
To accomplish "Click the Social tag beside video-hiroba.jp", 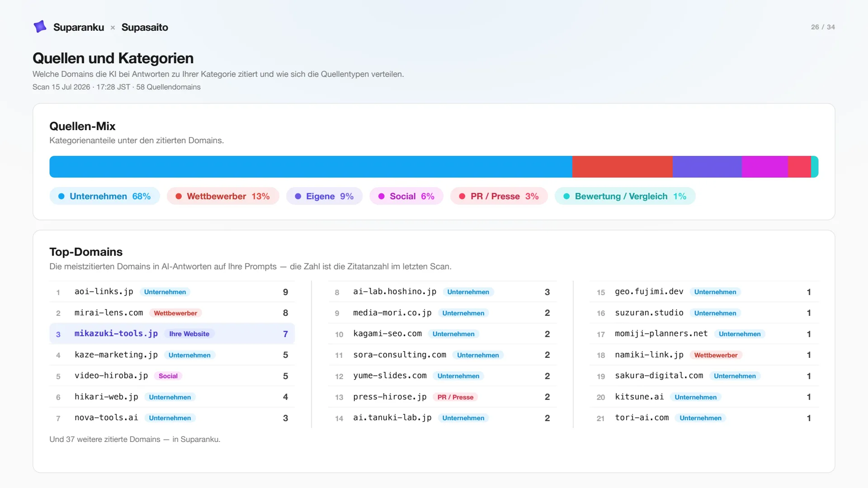I will (x=168, y=376).
